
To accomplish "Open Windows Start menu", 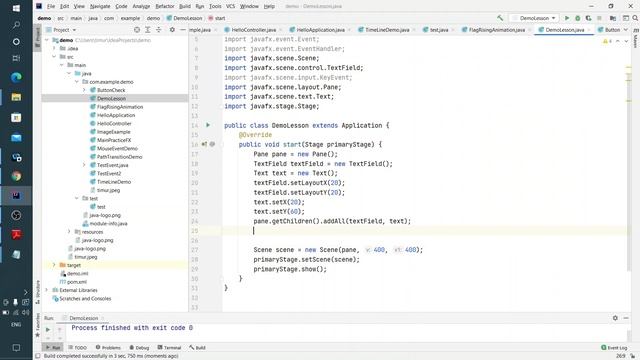I will click(16, 8).
